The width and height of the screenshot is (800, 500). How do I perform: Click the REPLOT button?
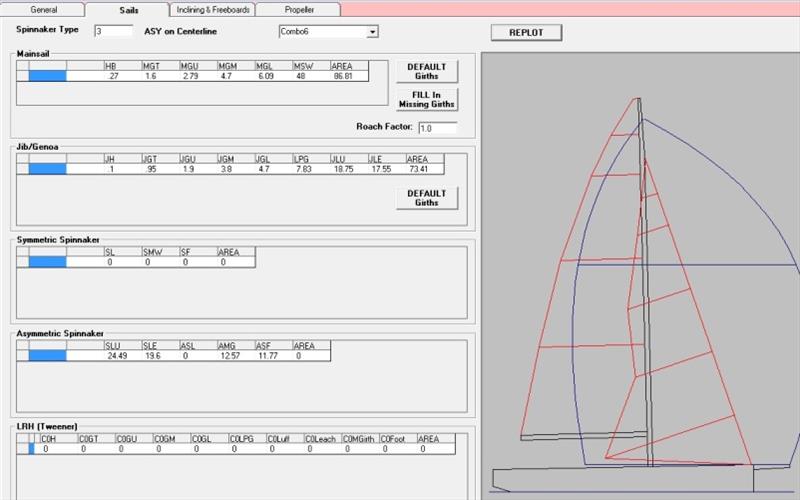click(x=526, y=32)
